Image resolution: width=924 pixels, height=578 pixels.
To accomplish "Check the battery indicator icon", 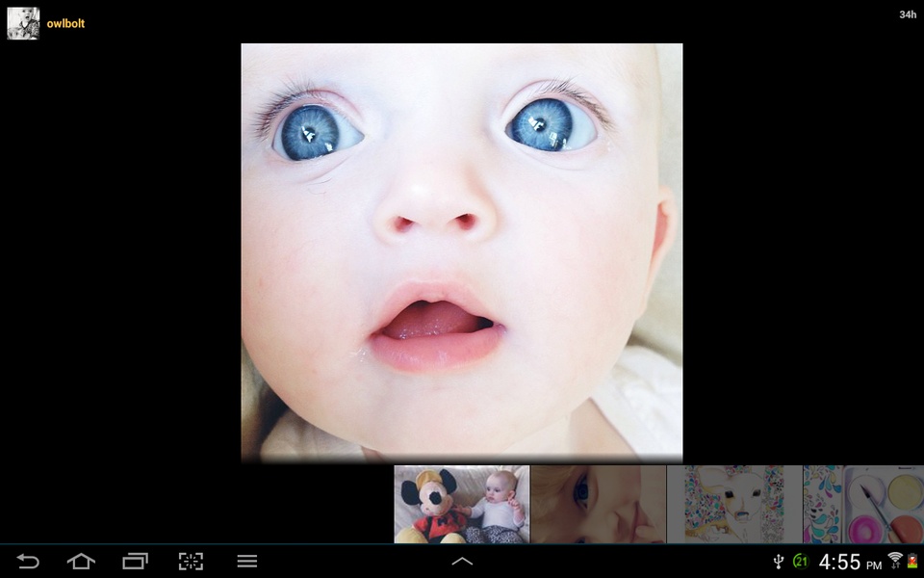I will pyautogui.click(x=912, y=561).
